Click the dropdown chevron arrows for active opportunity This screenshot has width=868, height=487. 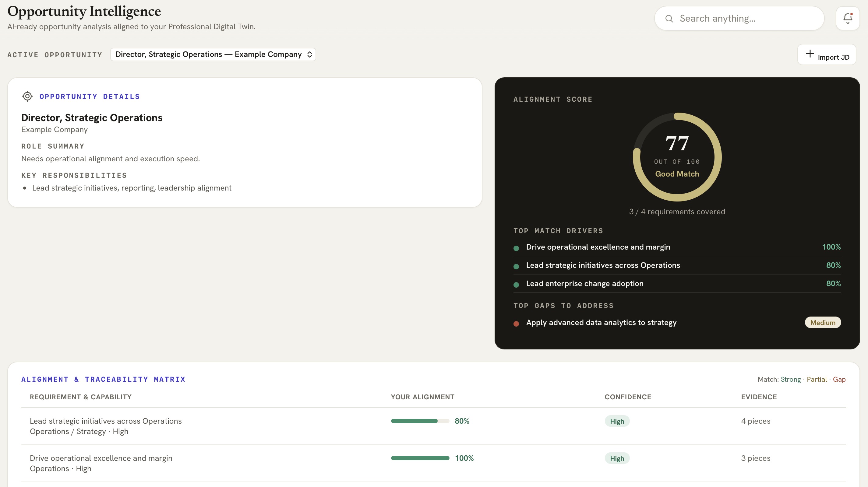pyautogui.click(x=309, y=54)
